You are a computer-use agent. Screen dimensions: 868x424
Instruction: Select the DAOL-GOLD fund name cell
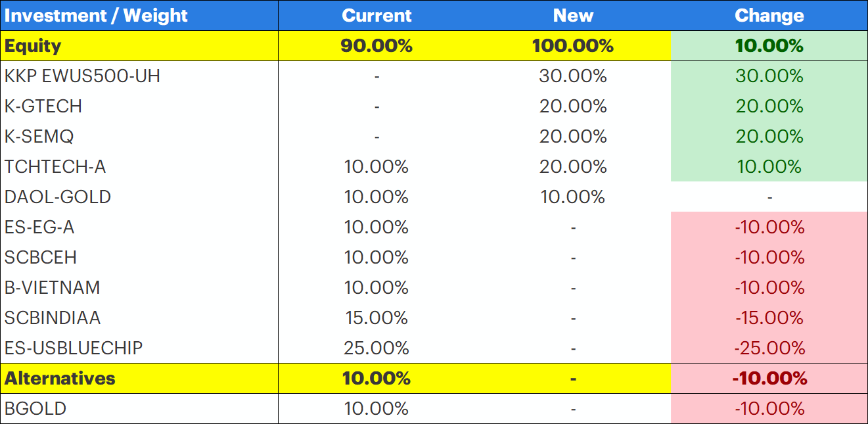(58, 197)
